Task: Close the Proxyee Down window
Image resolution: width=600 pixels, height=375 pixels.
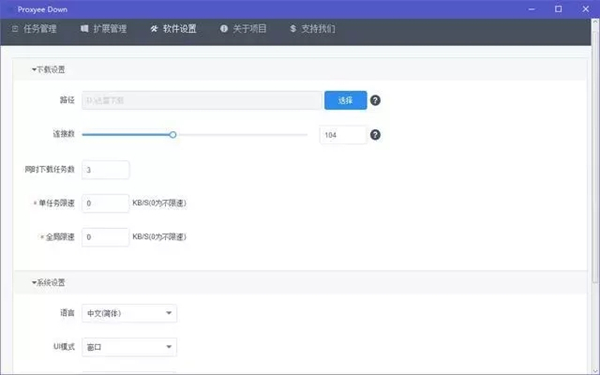Action: click(585, 9)
